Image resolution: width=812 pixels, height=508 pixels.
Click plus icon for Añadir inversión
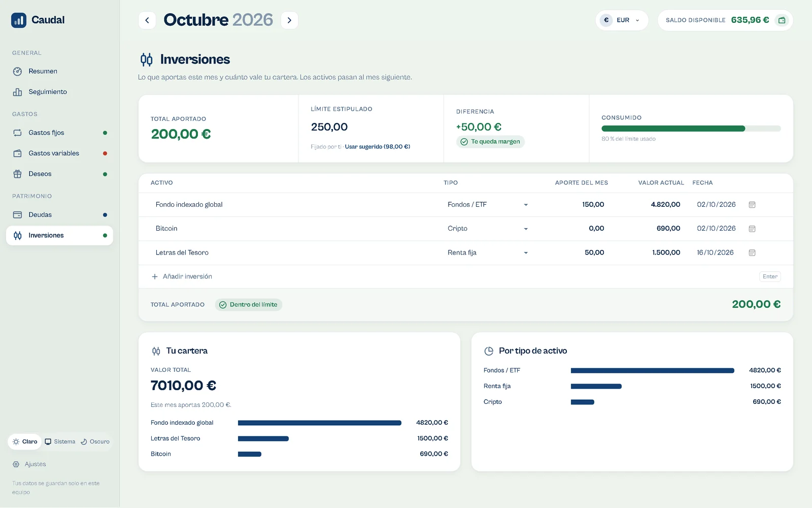155,277
